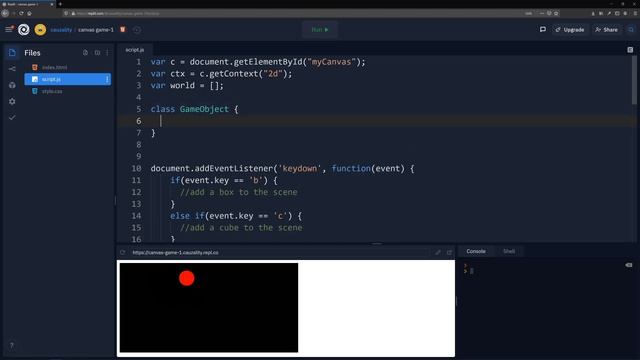Open the yellow user avatar
The width and height of the screenshot is (640, 360).
click(40, 29)
